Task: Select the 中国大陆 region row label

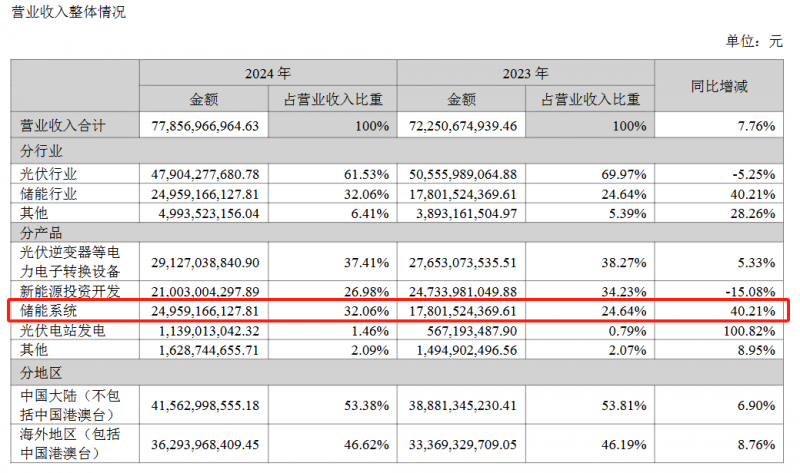Action: click(x=69, y=399)
